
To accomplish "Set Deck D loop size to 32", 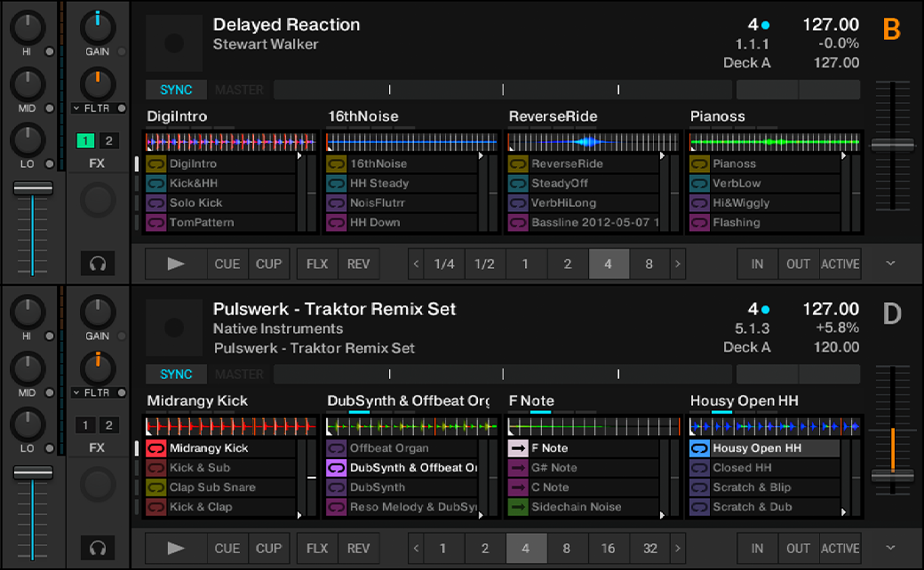I will click(x=650, y=548).
